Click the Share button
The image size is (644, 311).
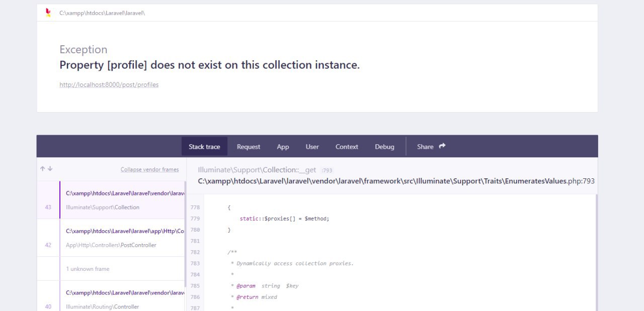pyautogui.click(x=431, y=147)
